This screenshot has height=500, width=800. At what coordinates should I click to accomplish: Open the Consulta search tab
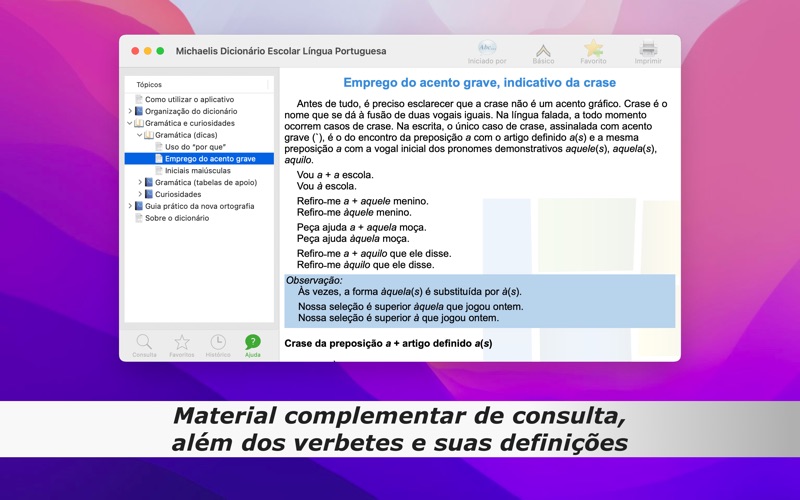pos(144,345)
